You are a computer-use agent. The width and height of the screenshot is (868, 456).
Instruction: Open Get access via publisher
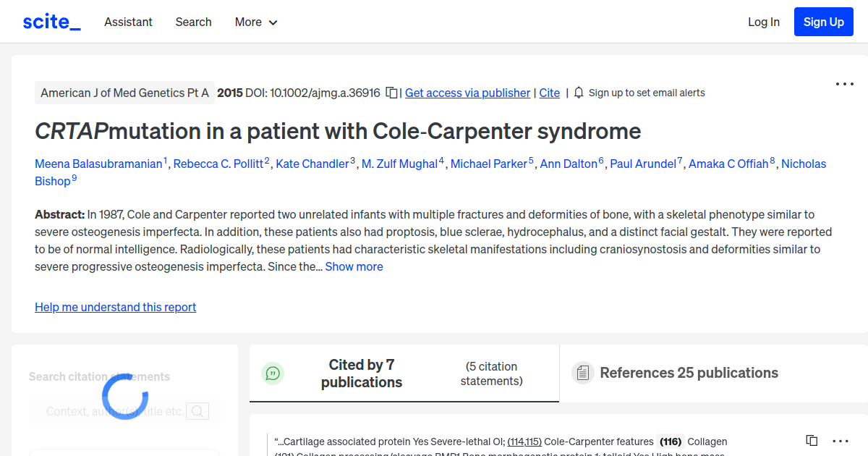(x=467, y=93)
